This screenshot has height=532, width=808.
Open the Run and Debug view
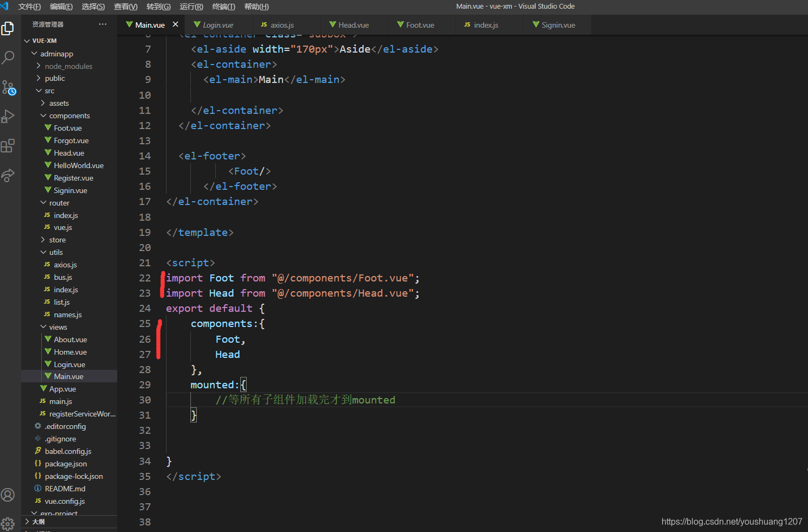tap(8, 116)
